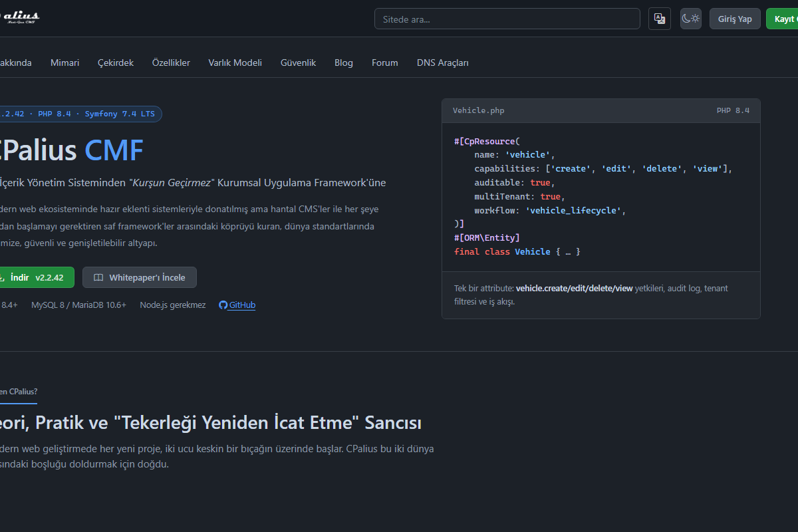Screen dimensions: 798x532
Task: Click the 'PHP 8.4' label in code card header
Action: (x=733, y=110)
